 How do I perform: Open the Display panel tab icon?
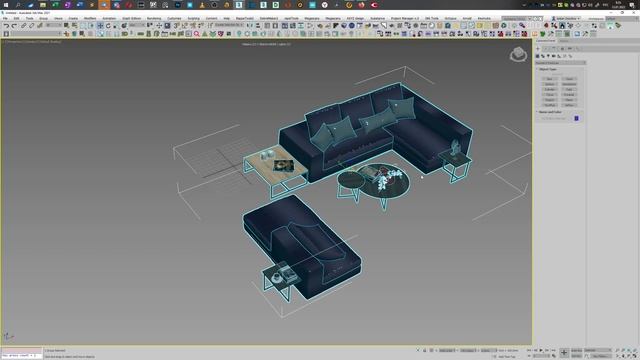point(570,49)
